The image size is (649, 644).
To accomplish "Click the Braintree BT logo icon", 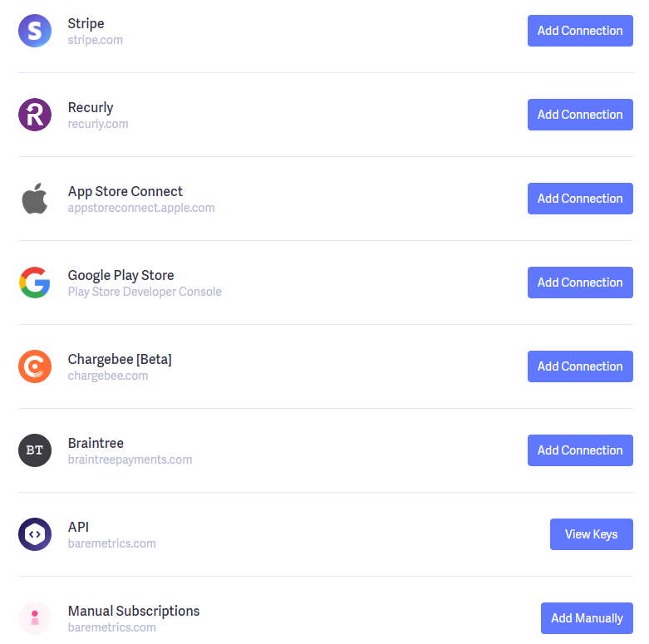I will (x=35, y=450).
